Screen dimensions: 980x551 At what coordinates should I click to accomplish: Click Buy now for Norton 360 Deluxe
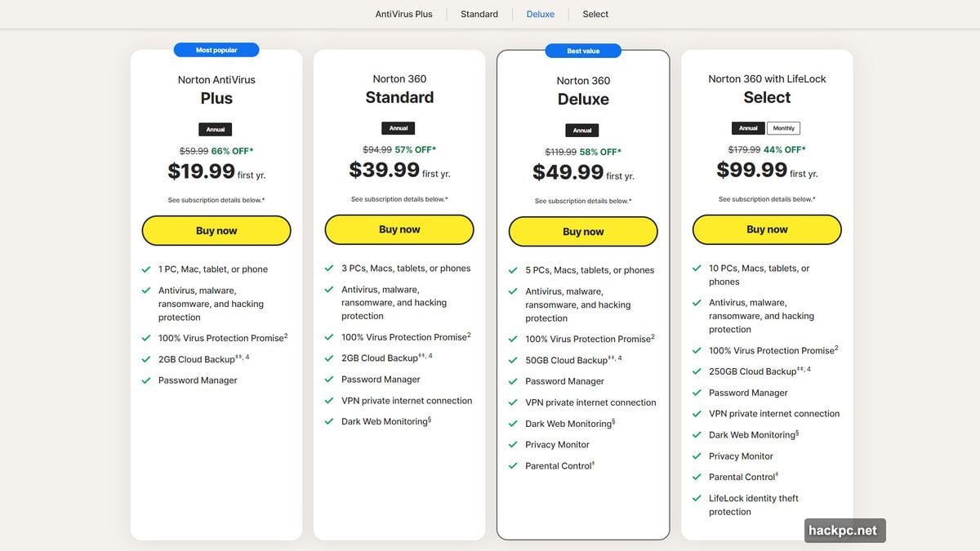point(582,231)
